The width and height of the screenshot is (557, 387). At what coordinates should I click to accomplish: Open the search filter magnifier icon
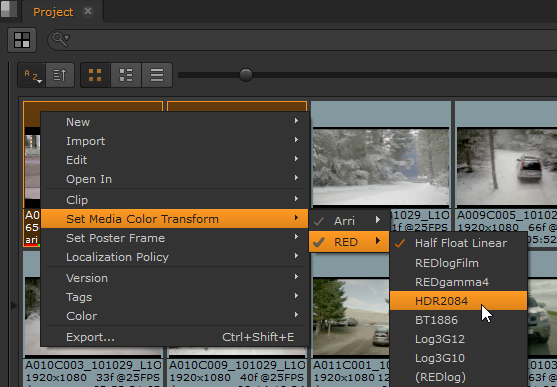[61, 39]
